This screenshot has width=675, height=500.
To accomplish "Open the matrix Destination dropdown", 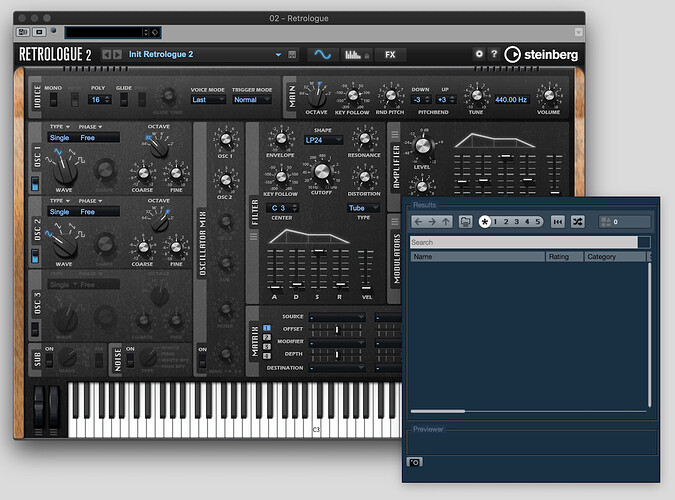I will [x=337, y=368].
